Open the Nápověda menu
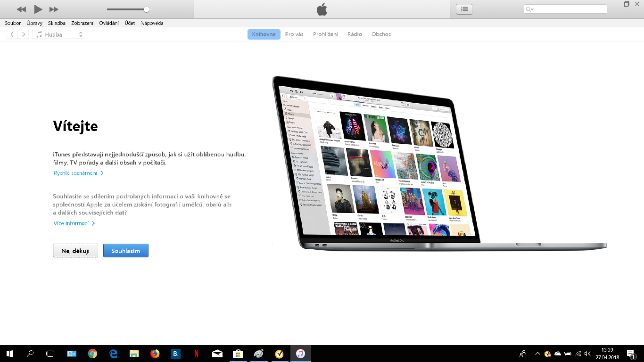This screenshot has height=362, width=644. pyautogui.click(x=152, y=23)
